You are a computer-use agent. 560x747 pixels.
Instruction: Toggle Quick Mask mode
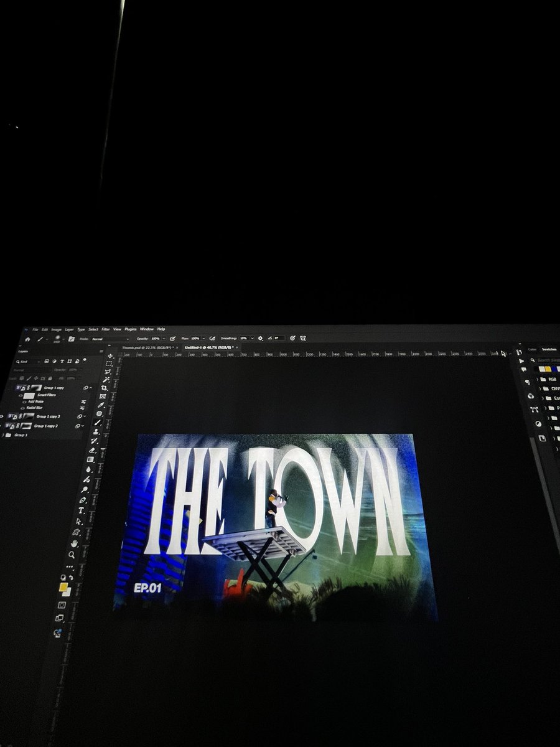(x=62, y=604)
